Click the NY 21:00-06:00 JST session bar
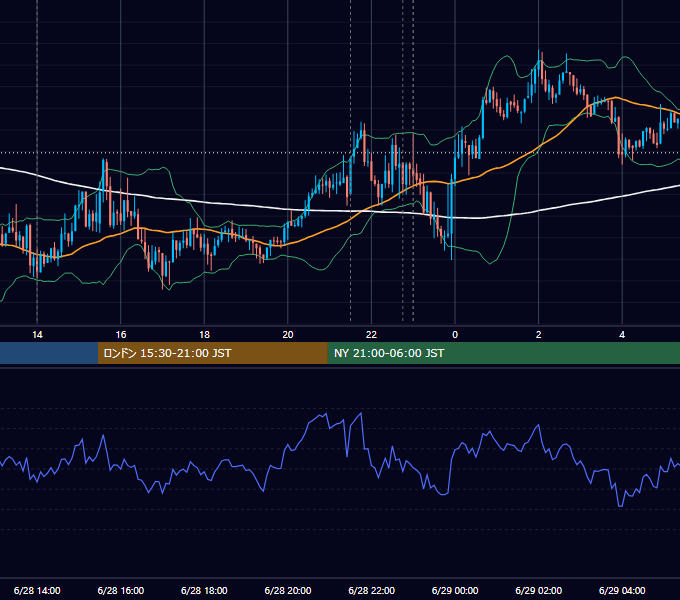 (x=503, y=353)
